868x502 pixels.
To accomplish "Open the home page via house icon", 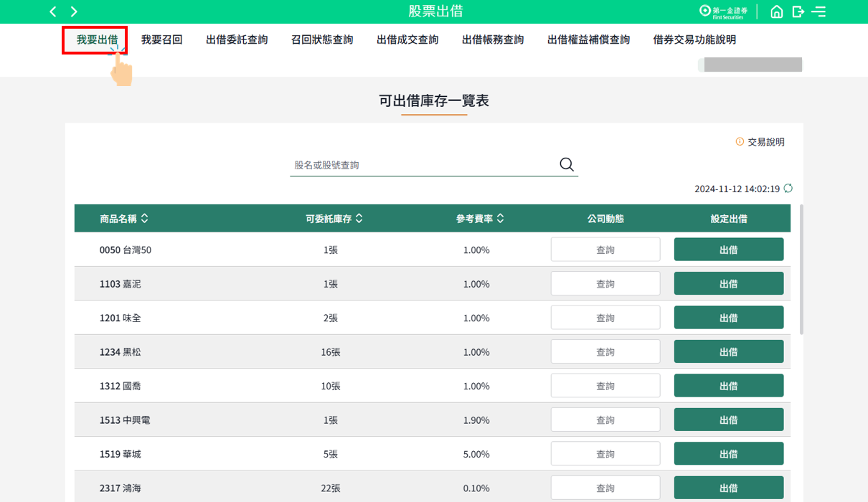I will [776, 11].
